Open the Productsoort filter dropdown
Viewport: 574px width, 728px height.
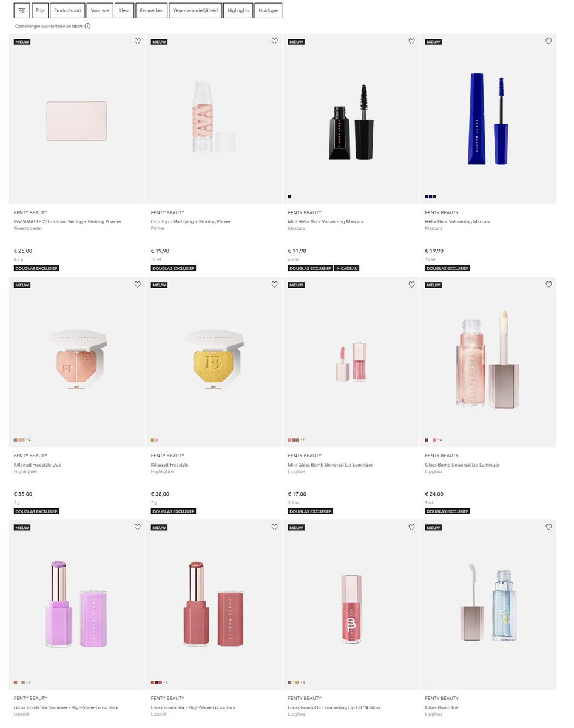pyautogui.click(x=67, y=10)
